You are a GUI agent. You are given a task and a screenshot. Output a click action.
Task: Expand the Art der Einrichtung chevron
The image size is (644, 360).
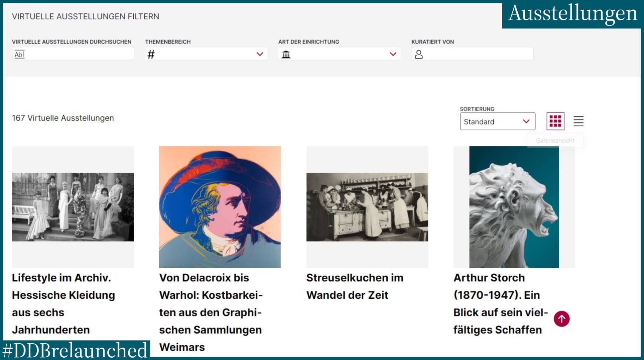click(x=393, y=54)
